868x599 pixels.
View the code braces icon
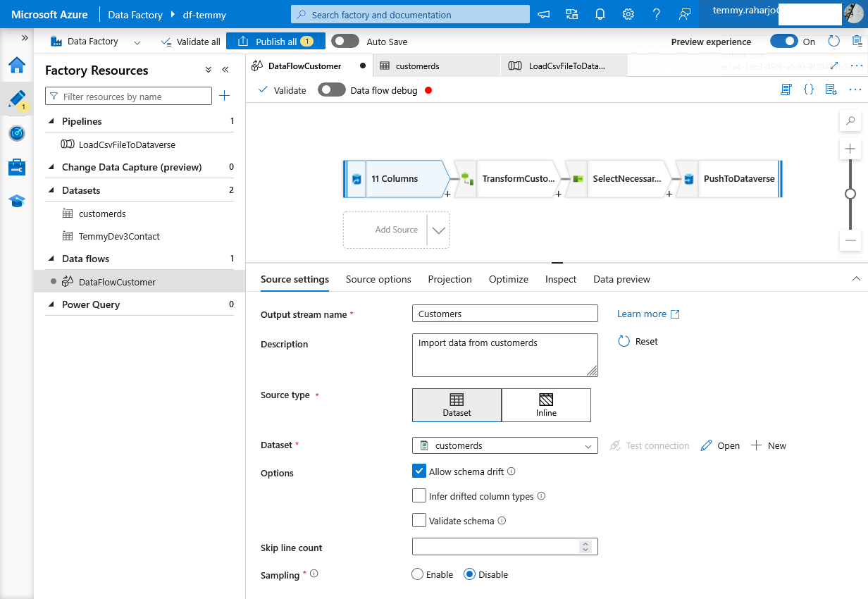809,89
